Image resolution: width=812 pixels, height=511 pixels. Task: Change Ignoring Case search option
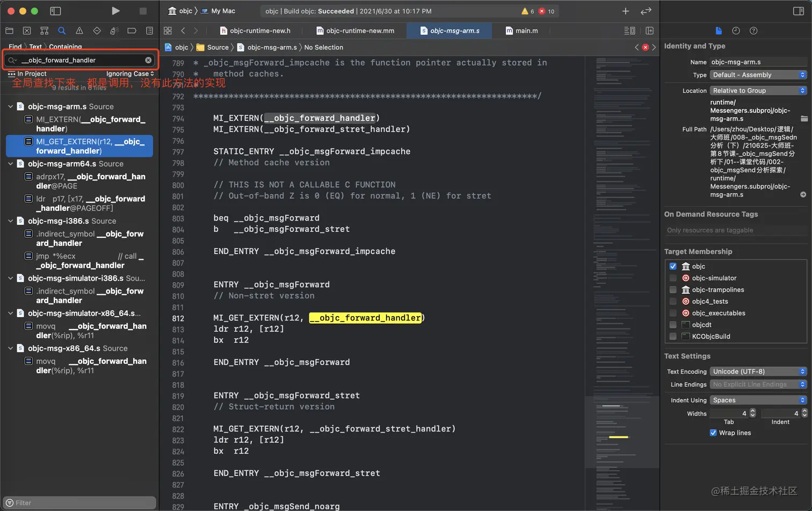click(x=130, y=74)
